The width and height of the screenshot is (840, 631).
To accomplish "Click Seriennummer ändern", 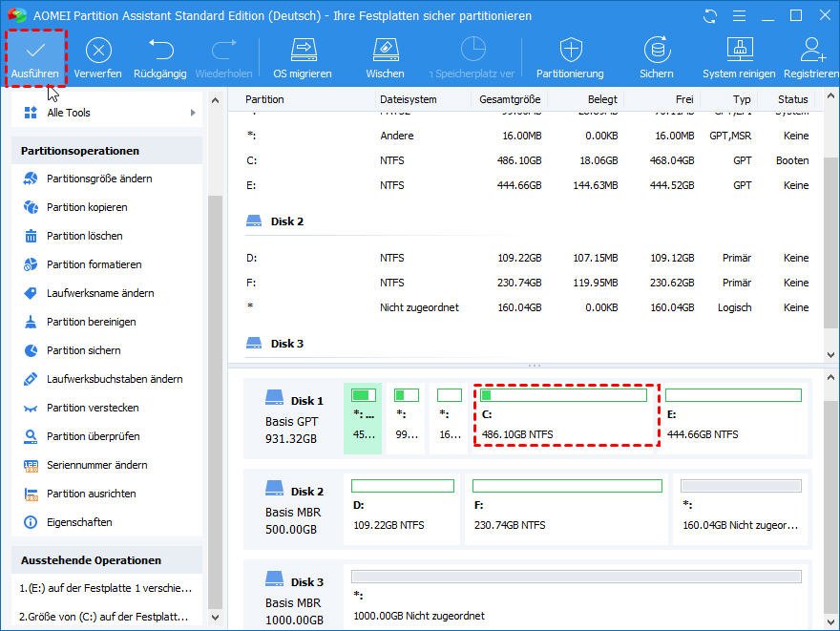I will click(107, 465).
